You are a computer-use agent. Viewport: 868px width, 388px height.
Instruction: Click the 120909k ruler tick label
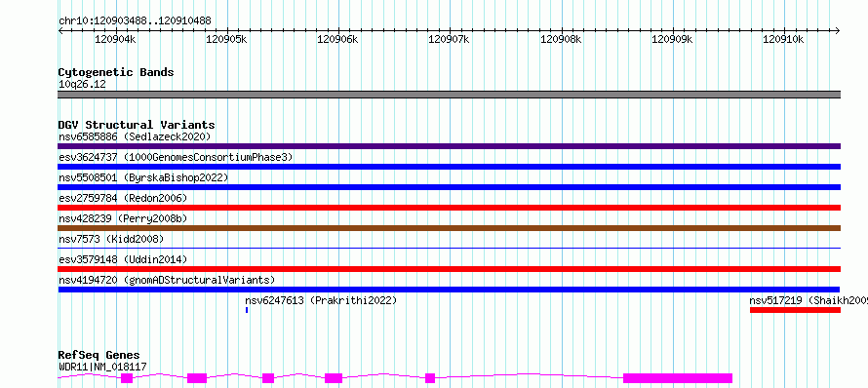pos(672,39)
